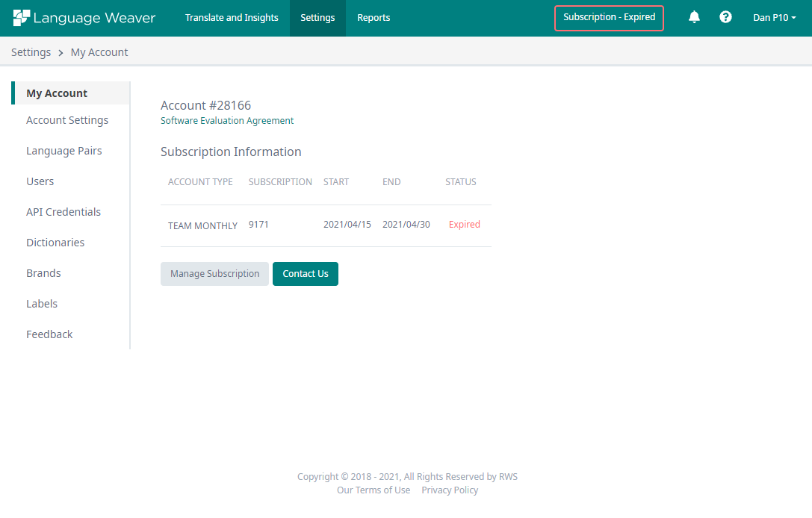Click the Language Weaver logo

click(x=84, y=18)
